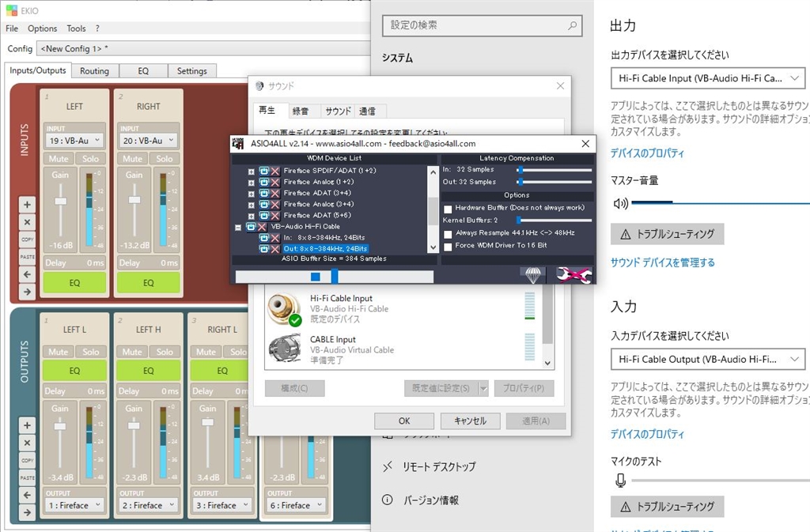Open Windows output device dropdown Hi-Fi Cable Input
Viewport: 810px width, 532px height.
point(708,78)
